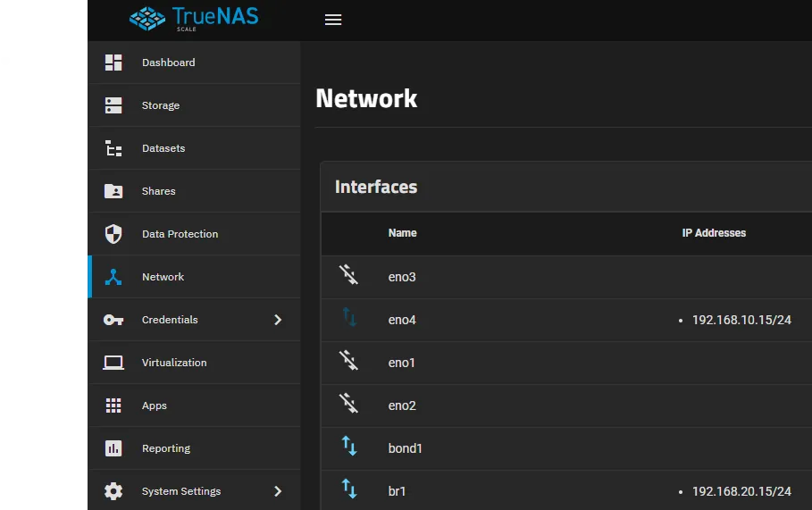Click eno3 disconnected link status icon
The width and height of the screenshot is (812, 510).
(348, 276)
